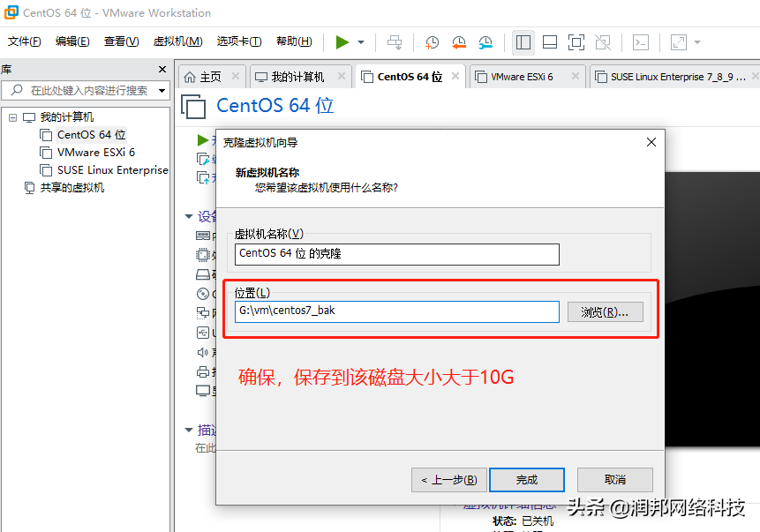The width and height of the screenshot is (760, 532).
Task: Open the 帮助(H) menu
Action: tap(294, 41)
